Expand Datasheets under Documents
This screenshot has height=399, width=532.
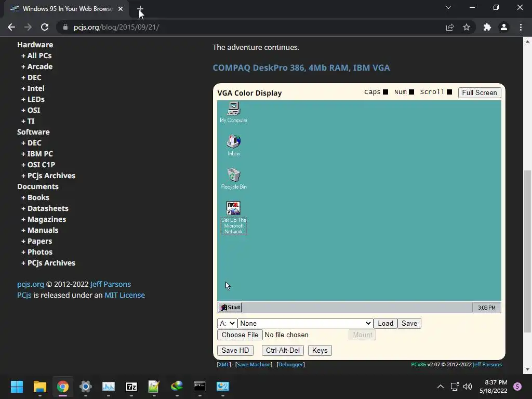tap(45, 208)
